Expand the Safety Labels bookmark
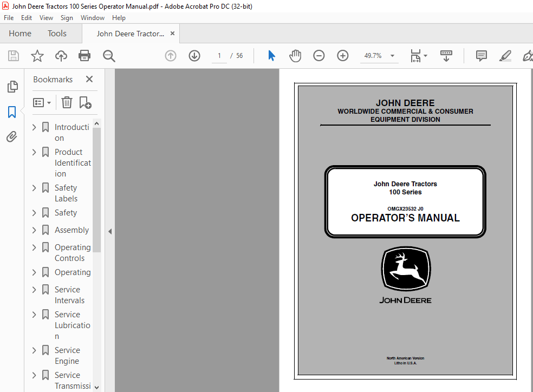 34,188
